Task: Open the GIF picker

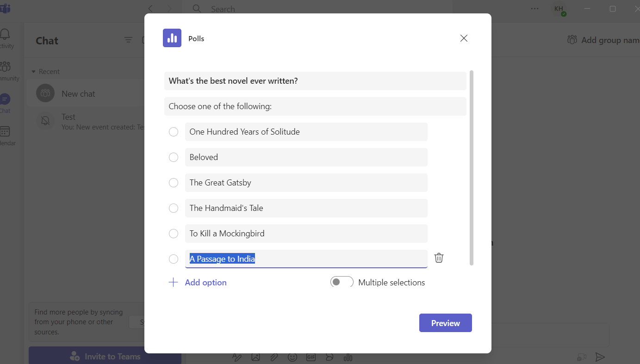Action: [311, 357]
